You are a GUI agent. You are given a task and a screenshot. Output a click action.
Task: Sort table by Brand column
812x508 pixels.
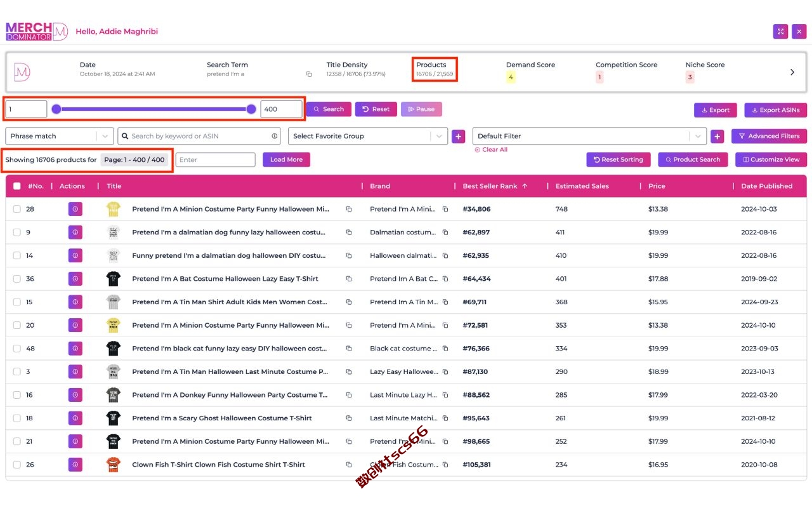click(380, 186)
